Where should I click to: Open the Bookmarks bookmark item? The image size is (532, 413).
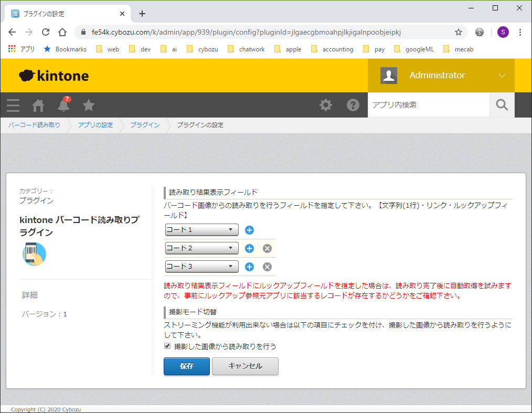click(65, 49)
